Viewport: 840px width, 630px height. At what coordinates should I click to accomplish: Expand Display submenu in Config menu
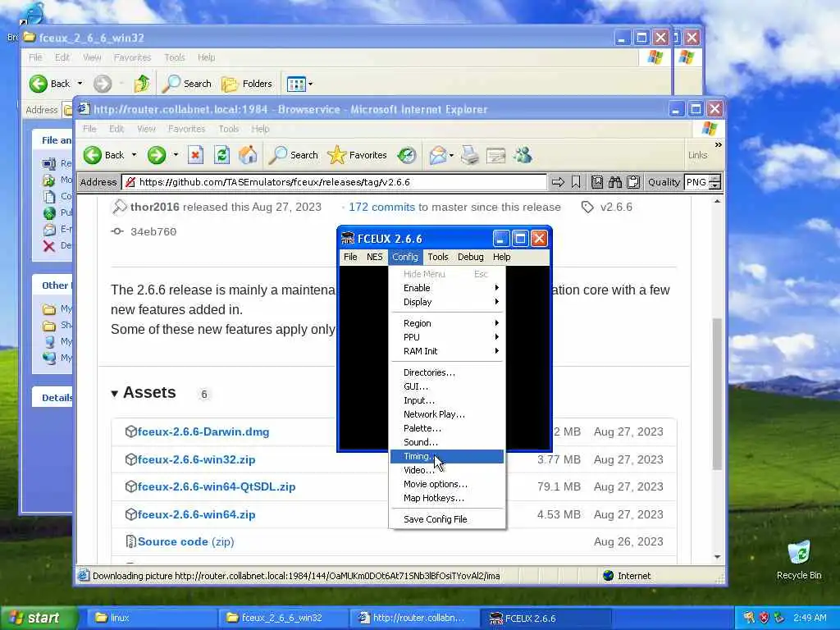pos(447,302)
